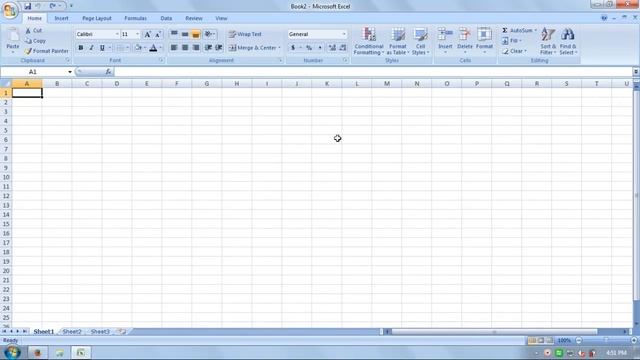Set top vertical alignment
The height and width of the screenshot is (360, 640).
click(x=174, y=34)
